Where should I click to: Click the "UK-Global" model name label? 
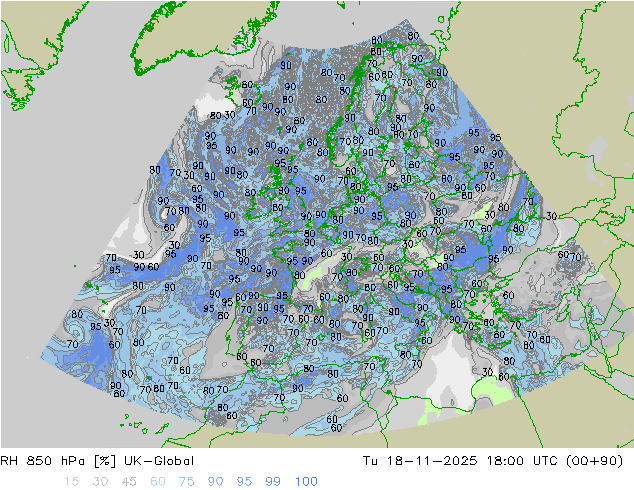point(159,461)
